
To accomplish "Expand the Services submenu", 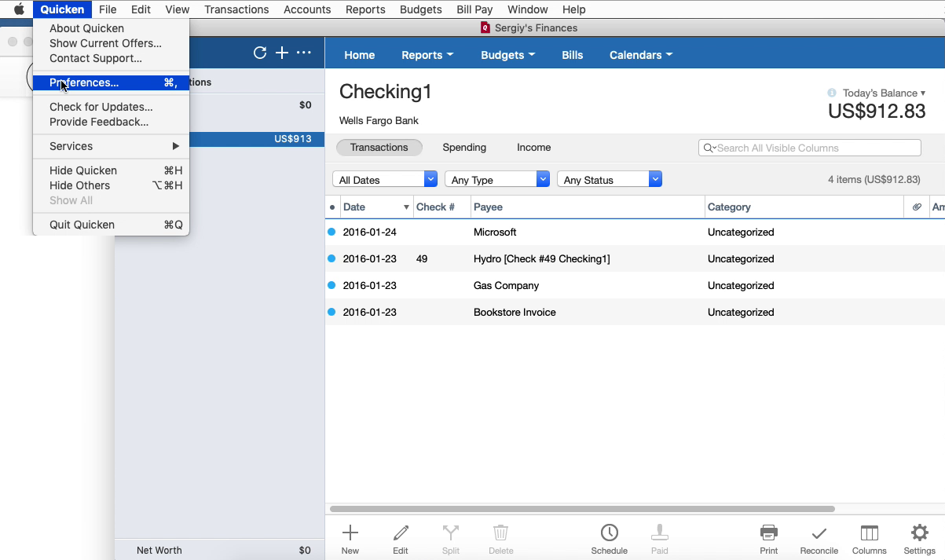I will [x=111, y=146].
